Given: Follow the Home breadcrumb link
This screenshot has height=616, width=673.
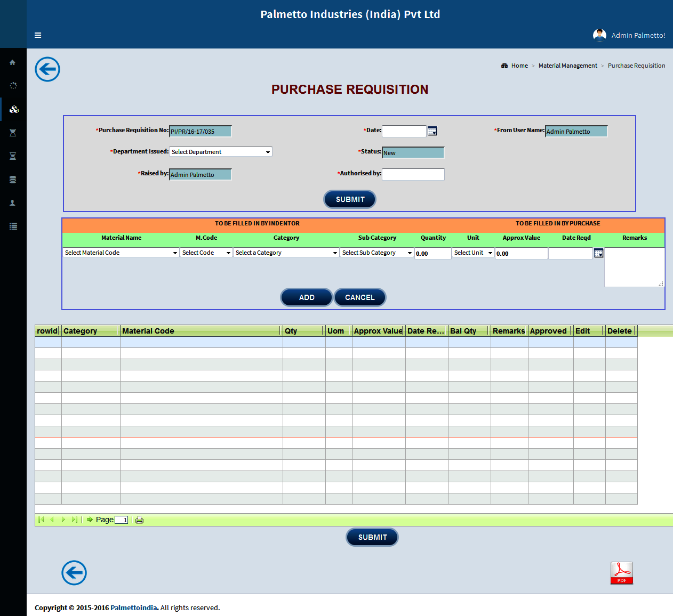Looking at the screenshot, I should click(x=519, y=66).
